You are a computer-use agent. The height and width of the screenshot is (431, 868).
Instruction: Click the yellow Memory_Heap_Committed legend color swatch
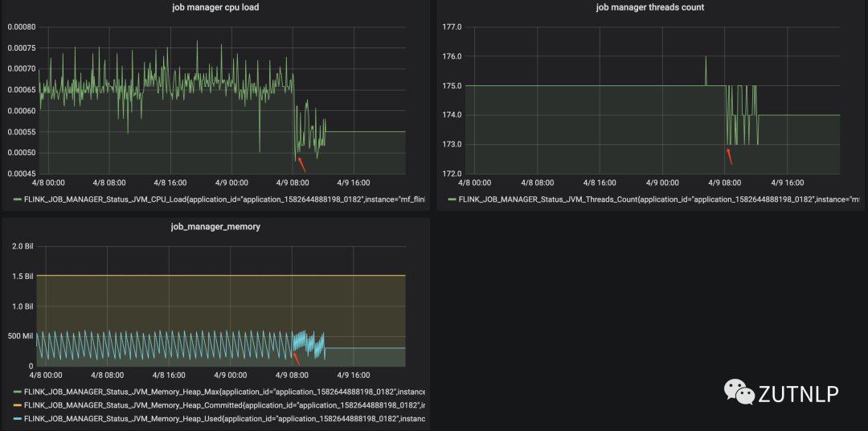(17, 405)
